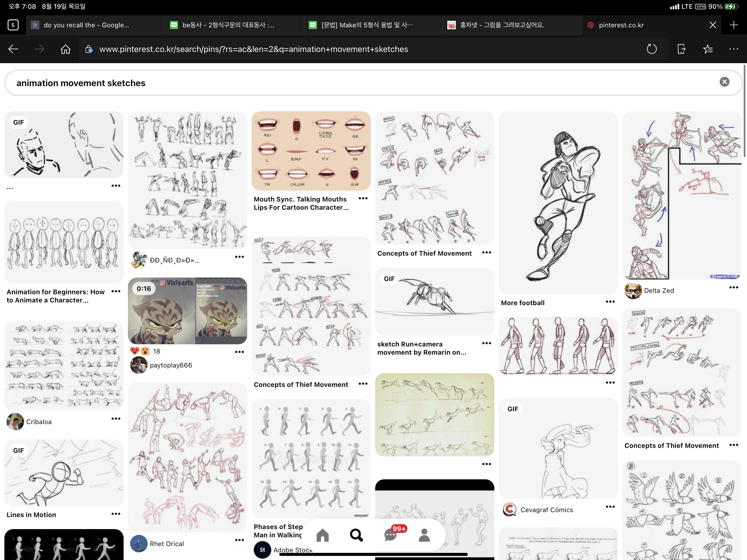Open the tab counter showing 5
This screenshot has height=560, width=747.
pyautogui.click(x=13, y=25)
